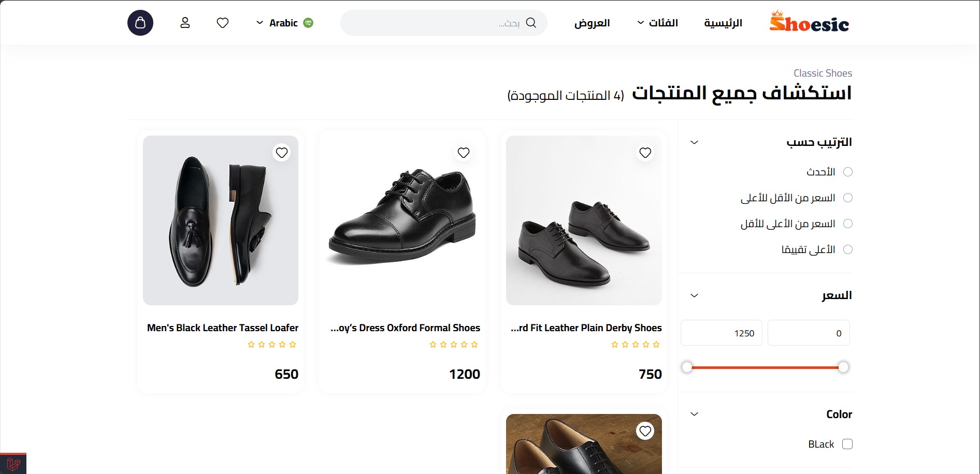980x474 pixels.
Task: Add Leather Plain Derby Shoes to wishlist
Action: pos(645,153)
